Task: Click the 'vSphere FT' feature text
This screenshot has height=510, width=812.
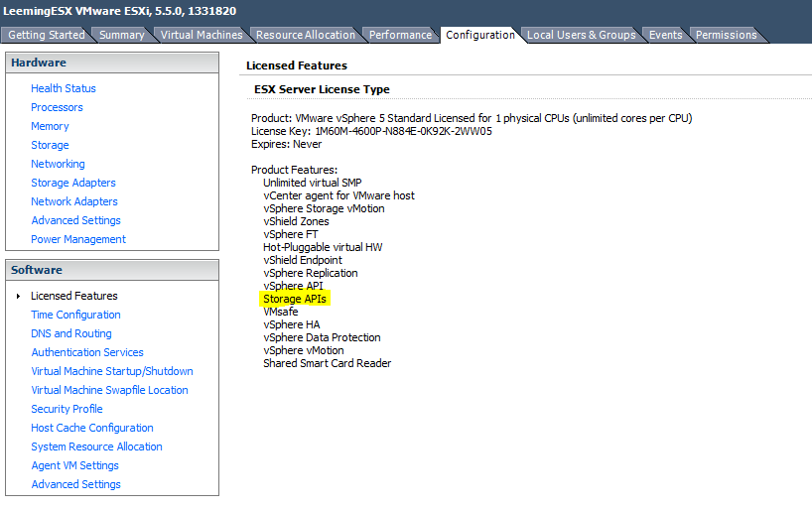Action: tap(291, 234)
